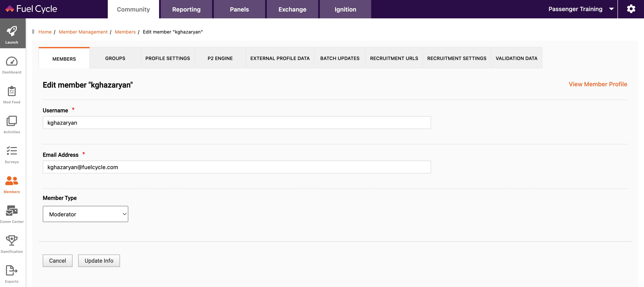Click the Cancel button

point(58,261)
